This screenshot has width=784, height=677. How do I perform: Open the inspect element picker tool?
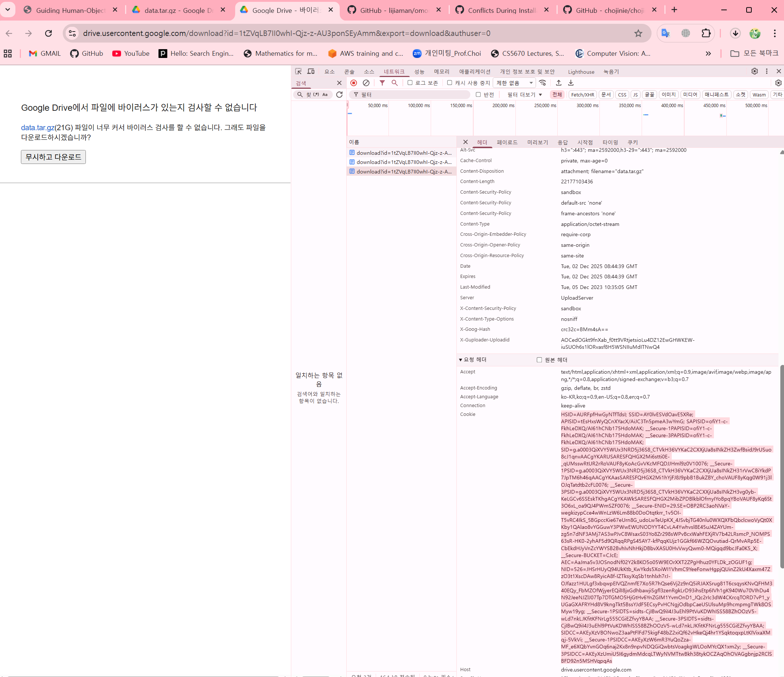(x=298, y=72)
